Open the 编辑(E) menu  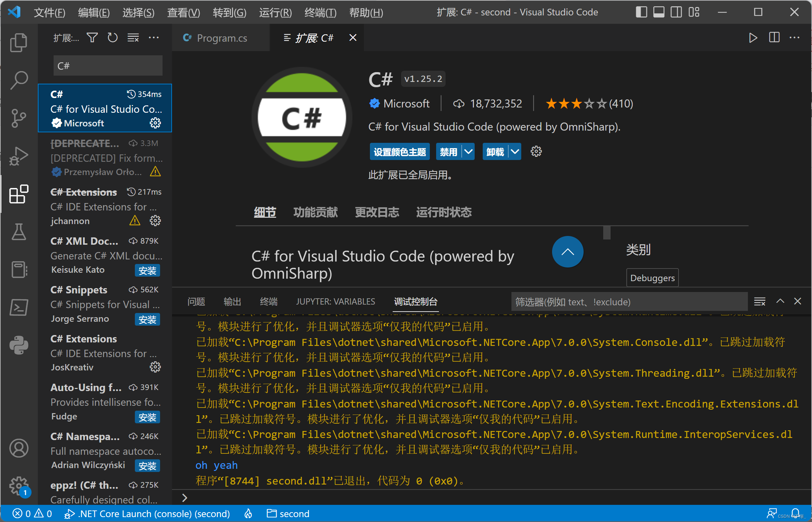(x=94, y=13)
